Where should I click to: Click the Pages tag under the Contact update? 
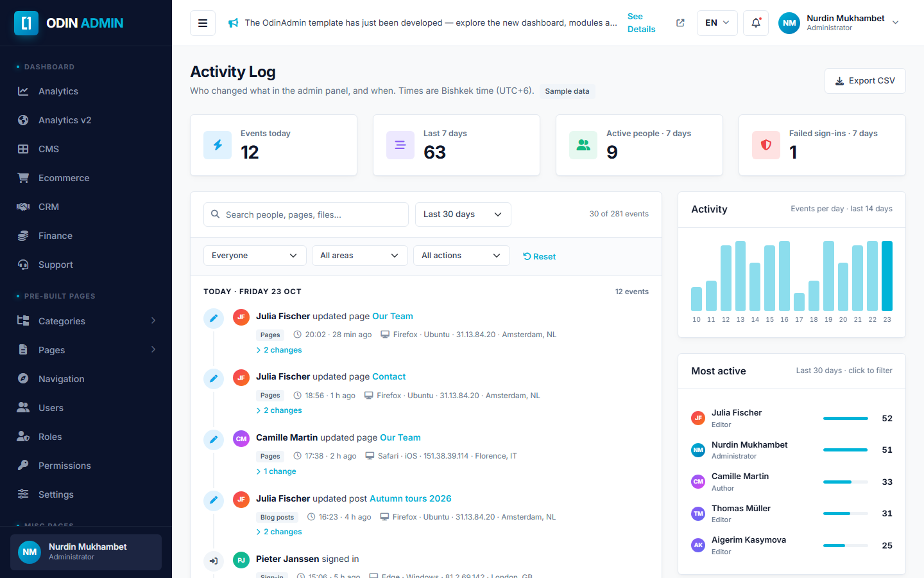tap(270, 396)
